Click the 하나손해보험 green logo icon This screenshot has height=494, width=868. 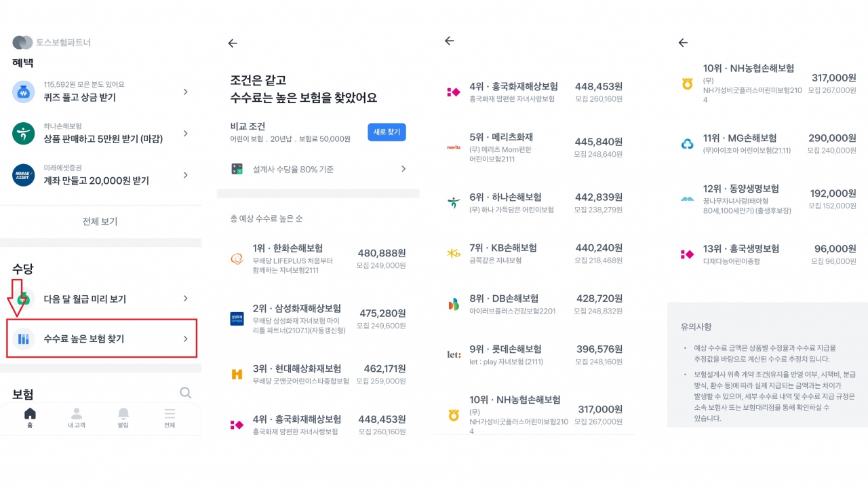tap(24, 134)
